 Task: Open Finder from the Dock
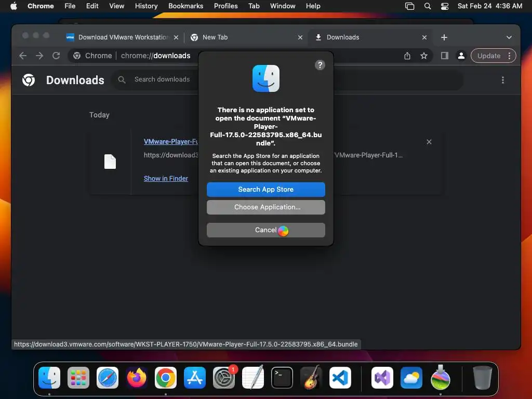coord(49,378)
